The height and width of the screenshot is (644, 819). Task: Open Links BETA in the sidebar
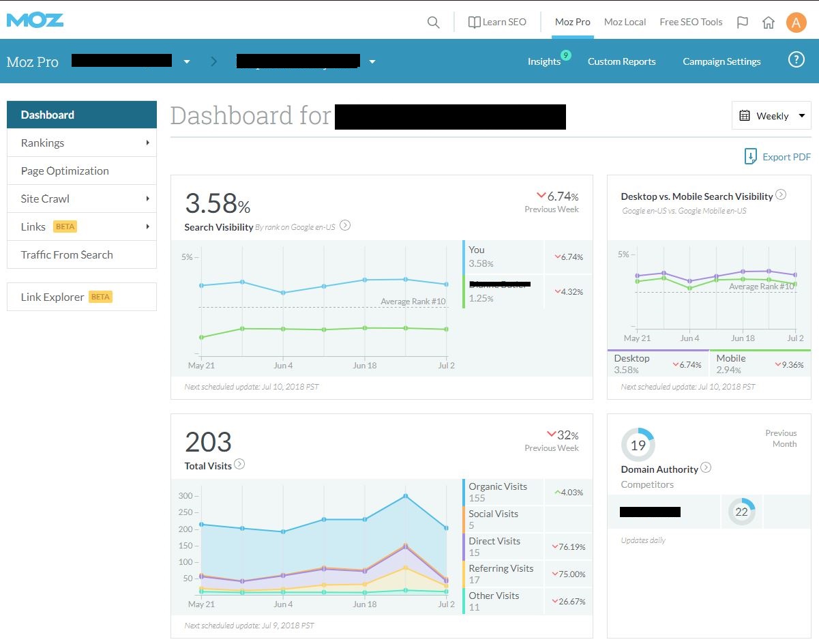coord(82,226)
